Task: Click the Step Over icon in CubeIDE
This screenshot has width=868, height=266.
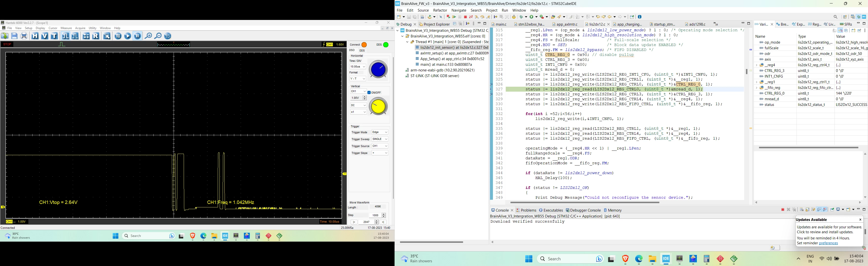Action: (483, 17)
